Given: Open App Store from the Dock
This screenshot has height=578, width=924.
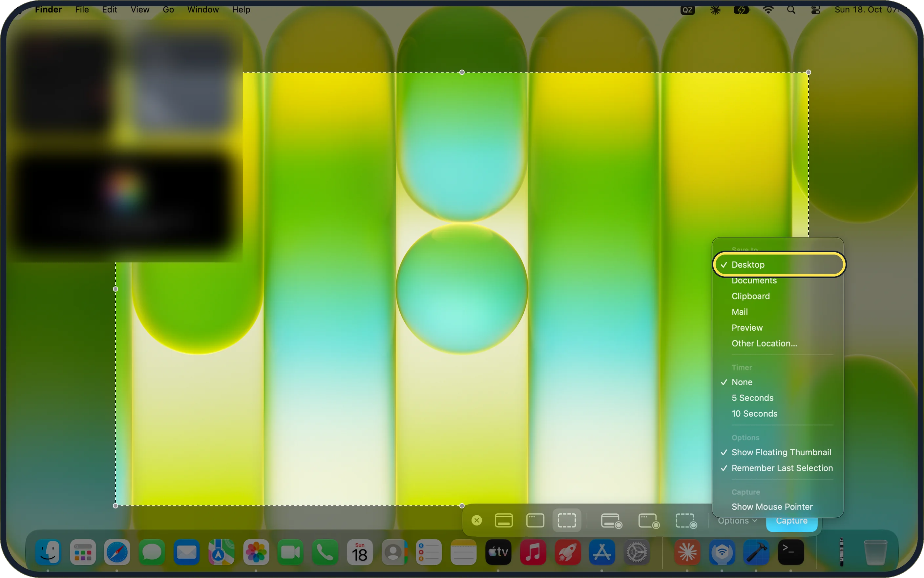Looking at the screenshot, I should [602, 552].
